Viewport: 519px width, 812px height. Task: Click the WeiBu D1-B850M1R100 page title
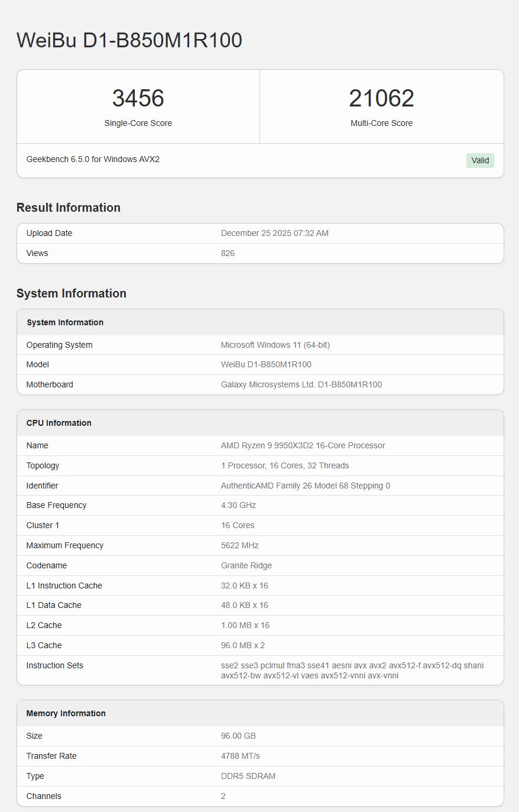129,40
